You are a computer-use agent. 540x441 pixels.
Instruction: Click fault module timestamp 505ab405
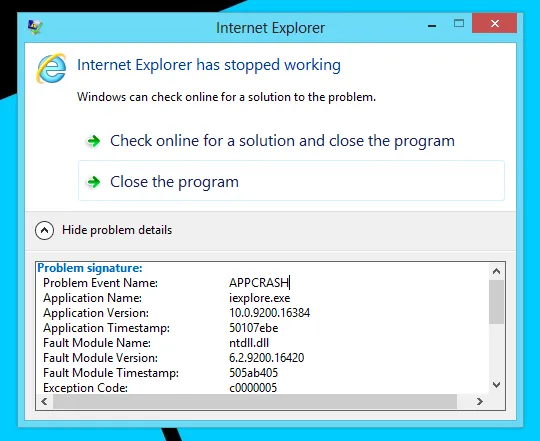253,373
